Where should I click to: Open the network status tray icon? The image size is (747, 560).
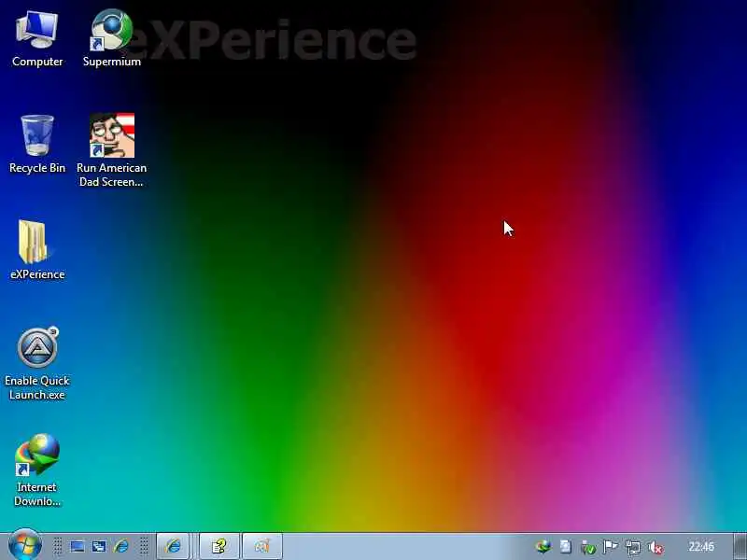tap(633, 547)
